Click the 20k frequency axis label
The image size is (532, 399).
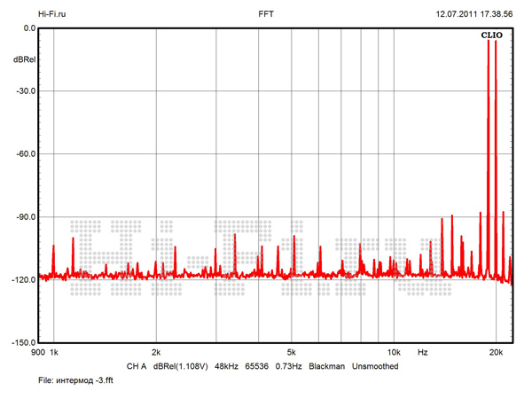[496, 353]
